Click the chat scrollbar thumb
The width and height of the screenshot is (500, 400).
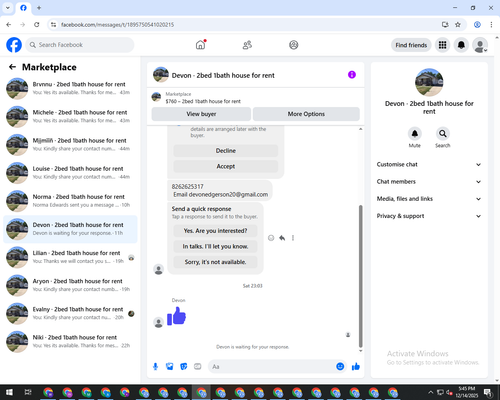[x=360, y=276]
